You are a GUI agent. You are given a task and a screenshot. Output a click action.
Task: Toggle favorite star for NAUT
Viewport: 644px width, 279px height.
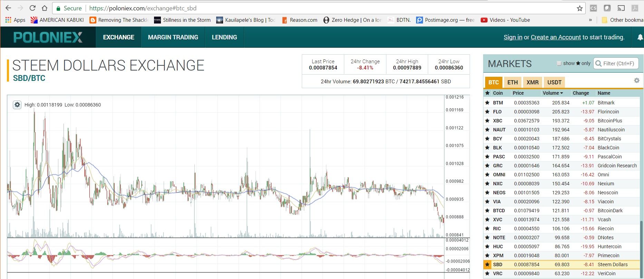coord(487,130)
